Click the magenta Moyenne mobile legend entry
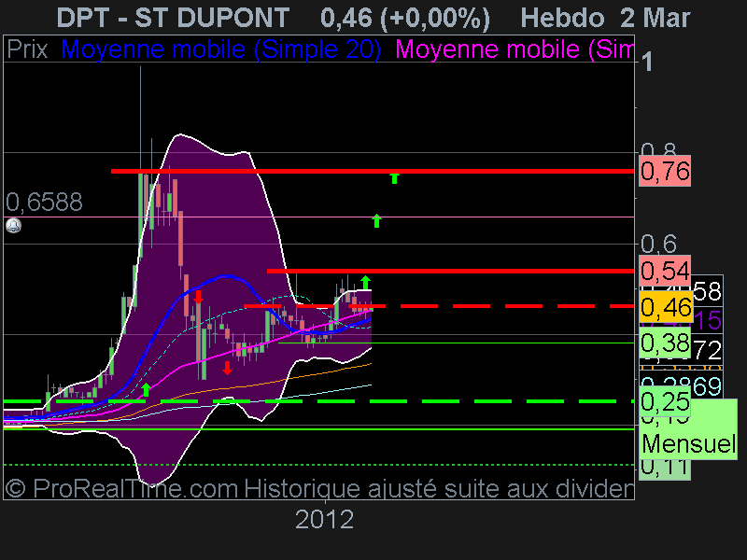Screen dimensions: 747x560 514,49
